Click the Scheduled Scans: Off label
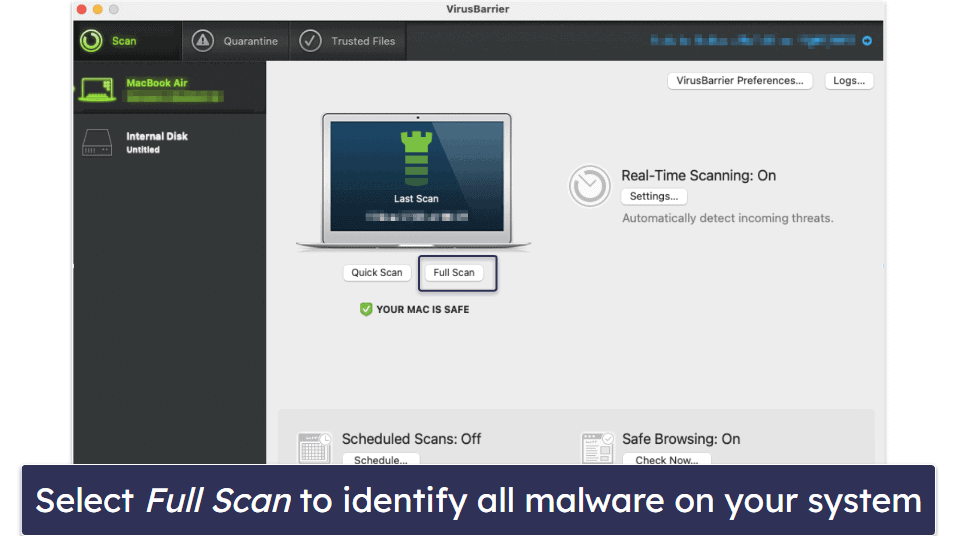Screen dimensions: 955x536 pyautogui.click(x=411, y=439)
